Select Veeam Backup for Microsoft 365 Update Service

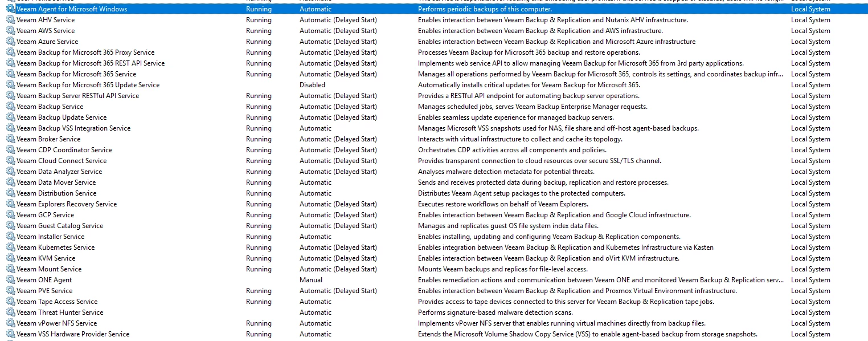coord(88,85)
